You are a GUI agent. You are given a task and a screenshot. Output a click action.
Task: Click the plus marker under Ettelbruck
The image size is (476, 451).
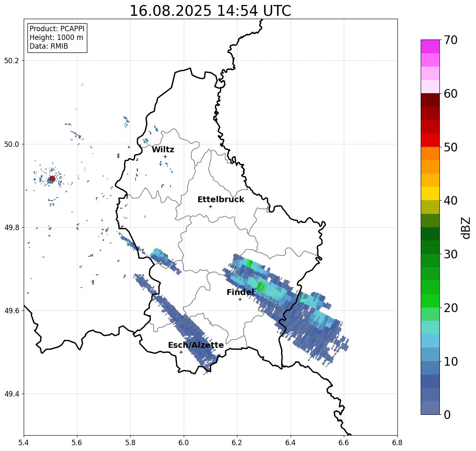coord(210,207)
